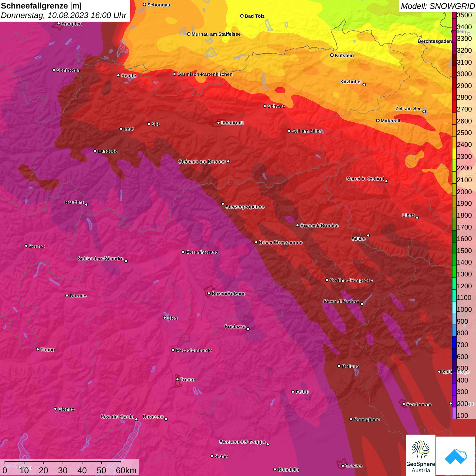Click the Rovereto label
This screenshot has width=476, height=476.
[x=153, y=417]
